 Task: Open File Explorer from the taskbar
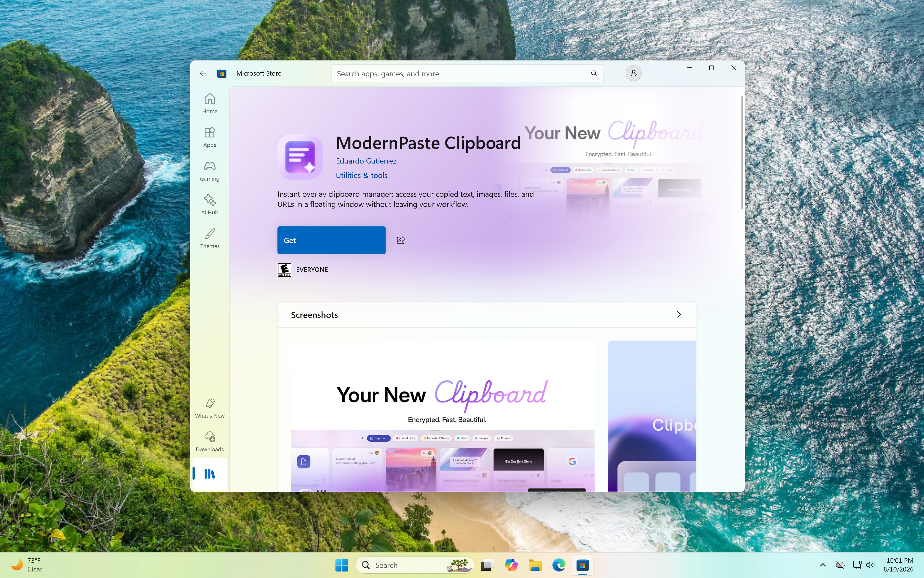[535, 565]
